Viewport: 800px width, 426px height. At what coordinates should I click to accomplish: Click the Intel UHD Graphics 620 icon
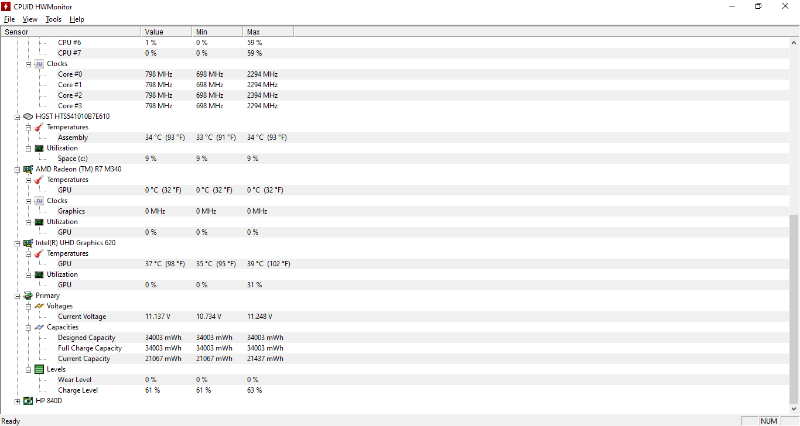28,243
